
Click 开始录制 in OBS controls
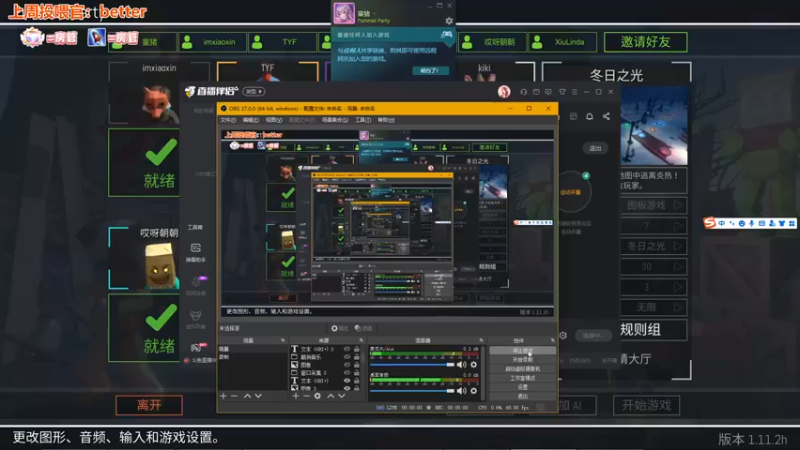(x=522, y=360)
